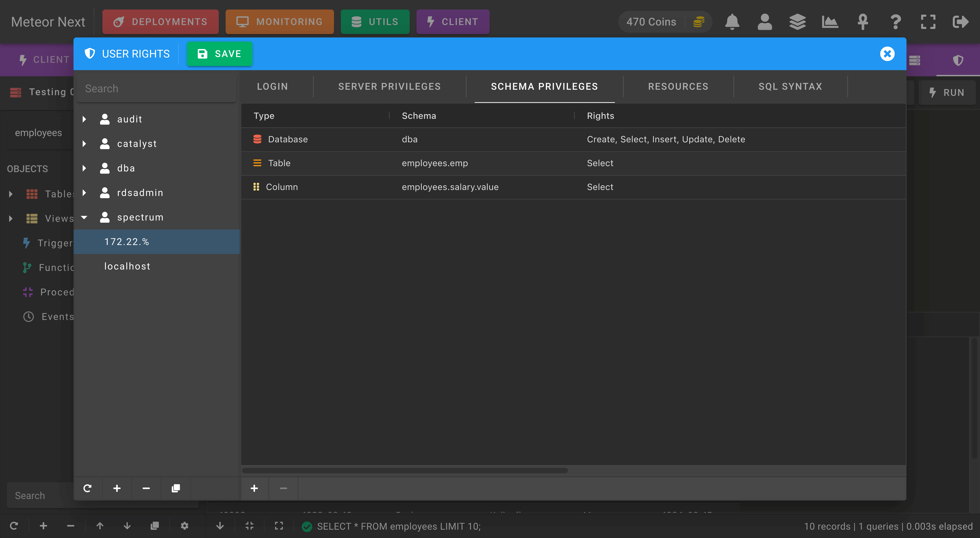Expand the Tables objects node
The image size is (980, 538).
coord(11,194)
